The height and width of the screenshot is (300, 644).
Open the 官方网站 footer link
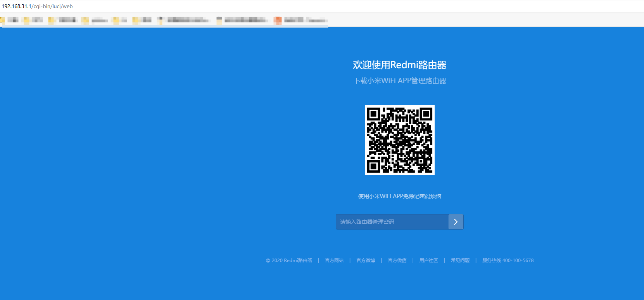coord(334,261)
